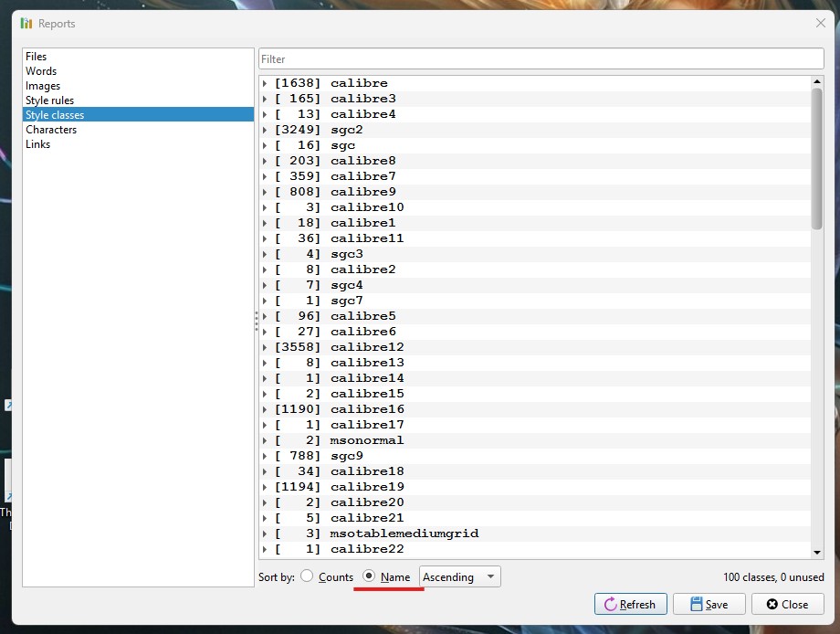Select the Name sort radio button

(369, 576)
